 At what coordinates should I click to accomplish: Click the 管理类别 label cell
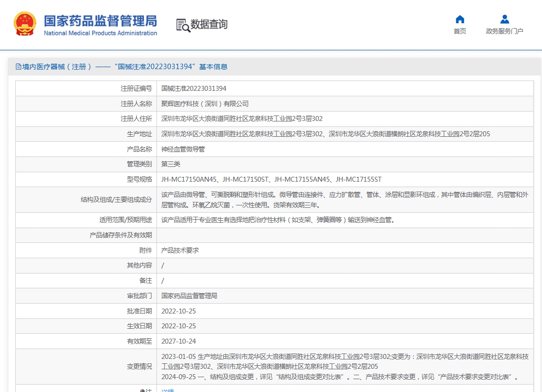(x=86, y=164)
